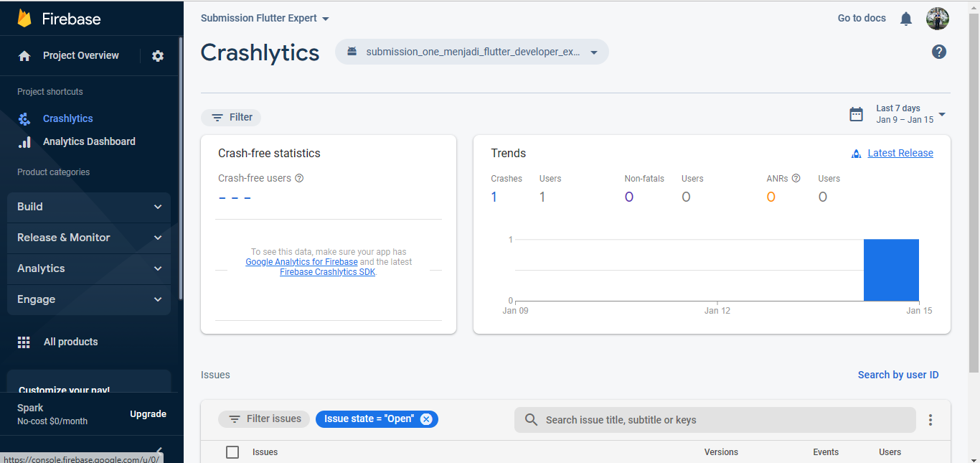Image resolution: width=980 pixels, height=463 pixels.
Task: Click the profile avatar
Action: click(x=938, y=18)
